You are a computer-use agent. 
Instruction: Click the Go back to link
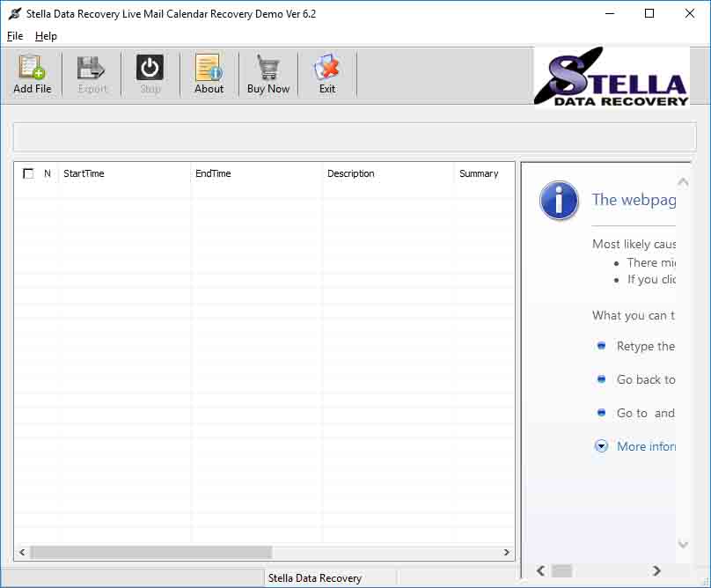(x=647, y=379)
